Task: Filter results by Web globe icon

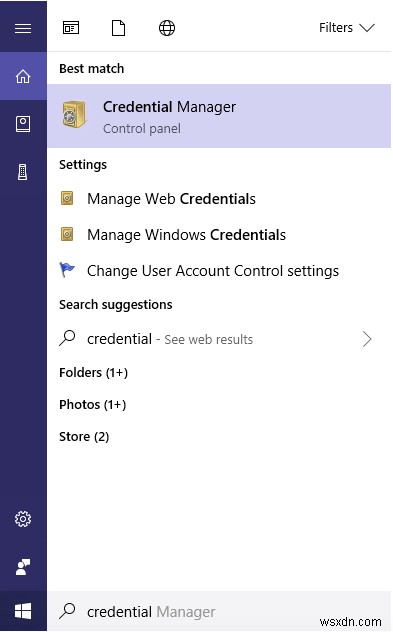Action: coord(167,28)
